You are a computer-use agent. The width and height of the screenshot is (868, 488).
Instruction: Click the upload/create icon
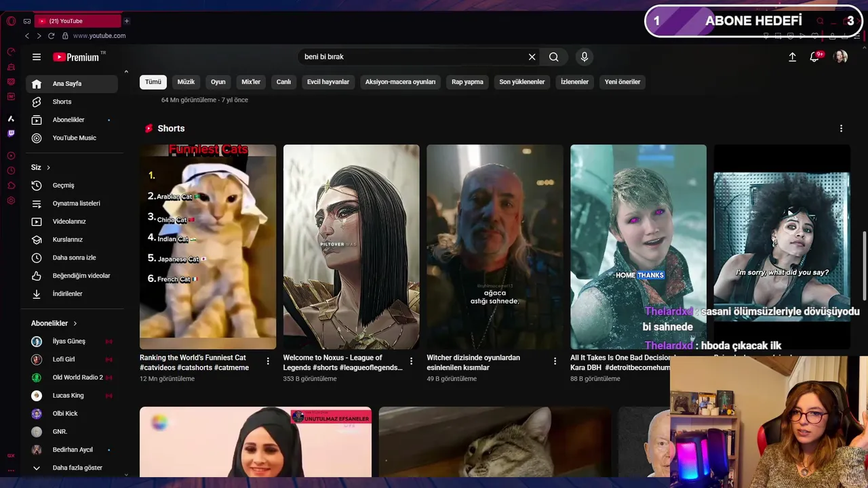click(x=792, y=57)
